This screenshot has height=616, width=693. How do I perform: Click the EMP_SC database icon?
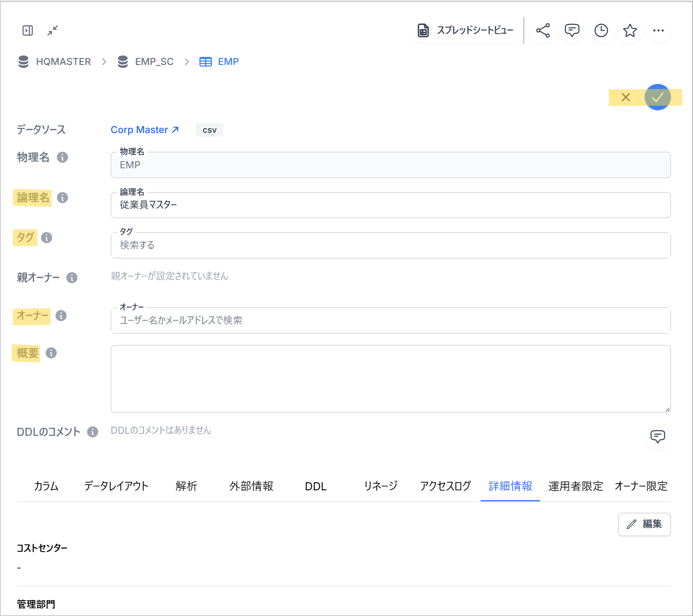123,62
